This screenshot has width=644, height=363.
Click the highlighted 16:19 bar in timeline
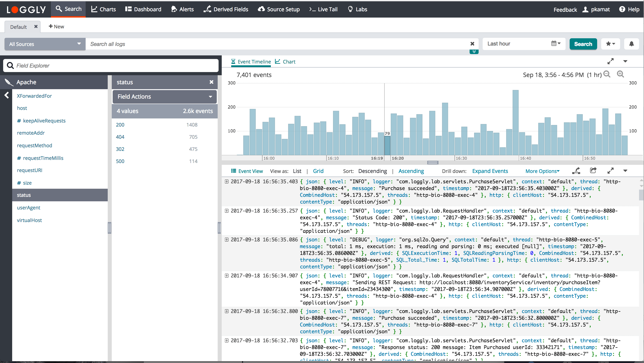point(387,145)
